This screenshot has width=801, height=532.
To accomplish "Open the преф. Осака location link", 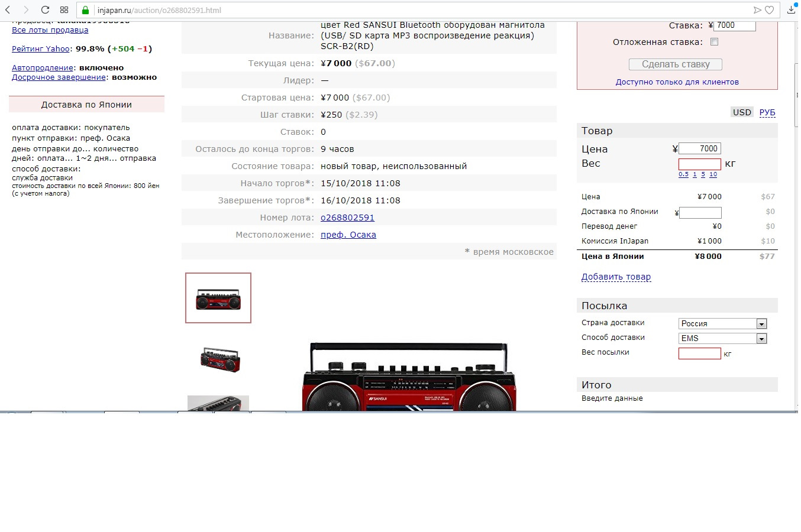I will click(x=348, y=235).
